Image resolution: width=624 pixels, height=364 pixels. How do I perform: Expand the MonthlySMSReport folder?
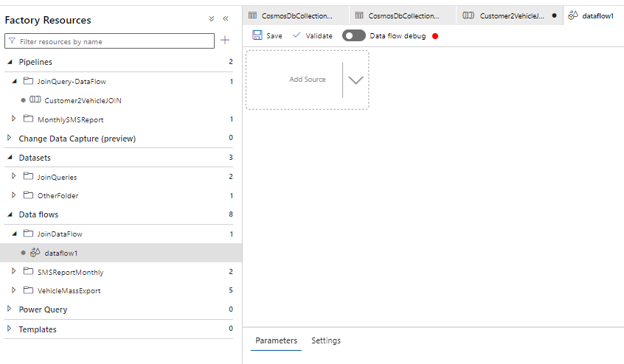14,119
